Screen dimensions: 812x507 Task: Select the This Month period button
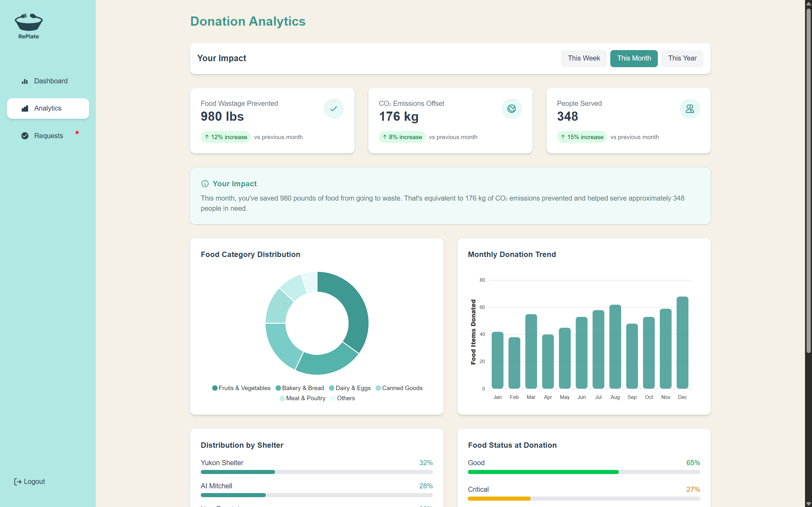coord(633,58)
